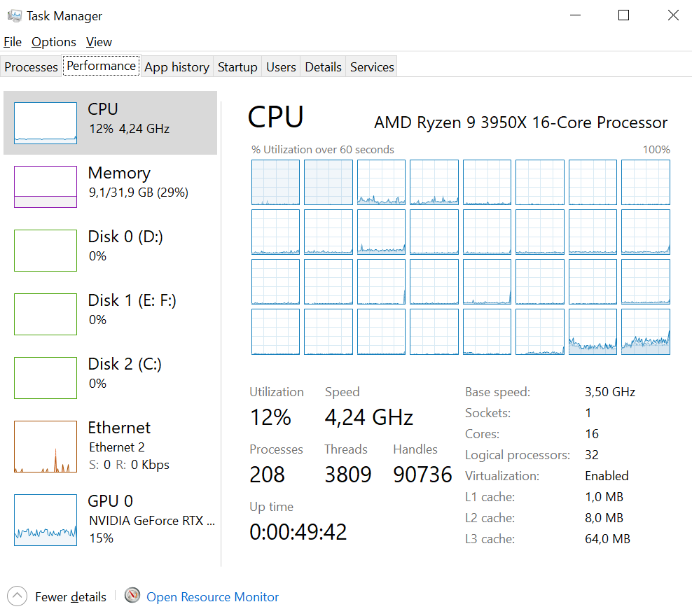The width and height of the screenshot is (692, 616).
Task: Select the Disk 1 (E: F:) item
Action: click(x=111, y=314)
